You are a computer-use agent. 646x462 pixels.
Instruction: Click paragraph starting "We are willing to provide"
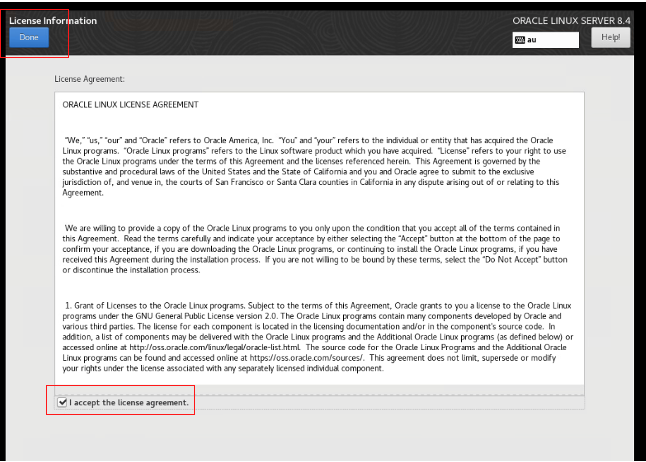[x=315, y=249]
